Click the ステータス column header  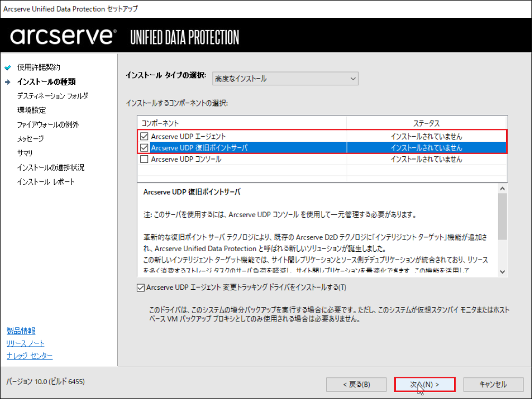click(427, 123)
